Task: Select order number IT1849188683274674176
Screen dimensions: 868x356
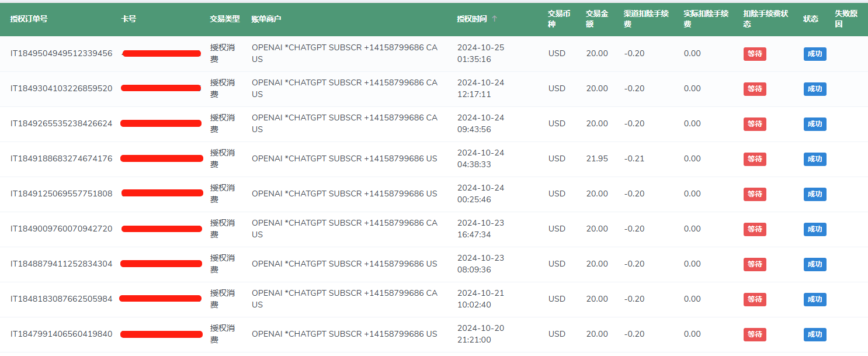Action: [x=61, y=158]
